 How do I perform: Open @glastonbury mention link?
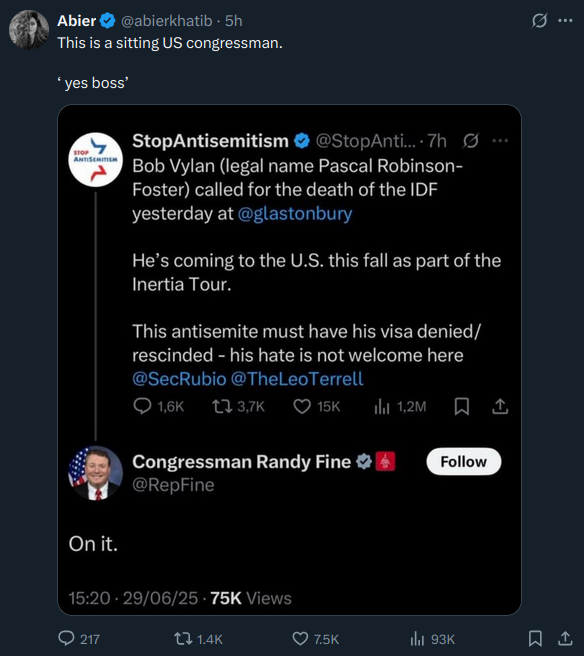[295, 213]
